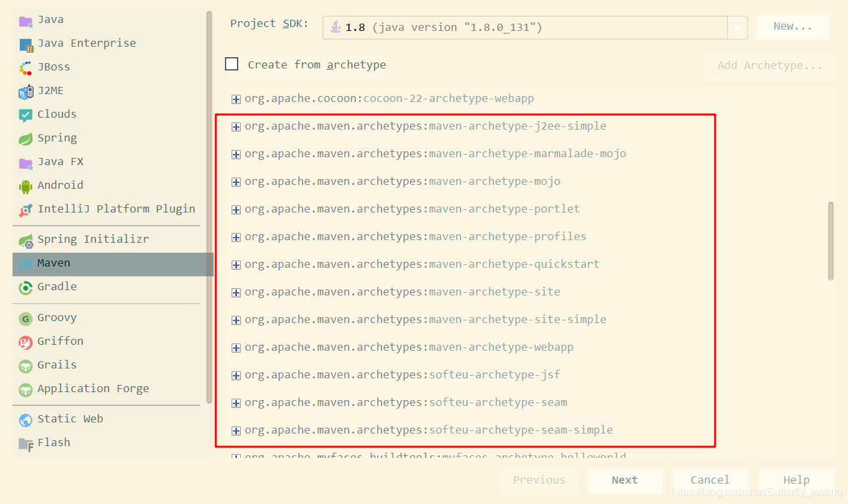This screenshot has height=504, width=848.
Task: Click the archetype list scrollbar thumb
Action: tap(831, 241)
